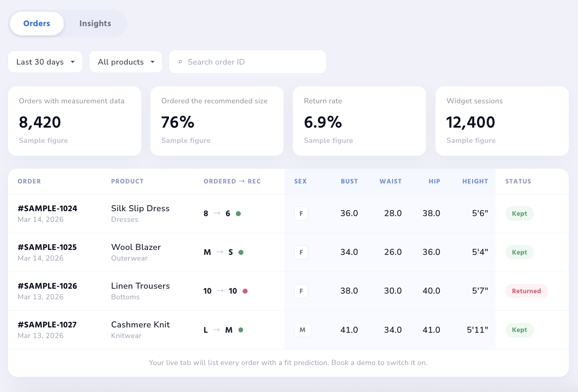Click the search magnifier icon
The width and height of the screenshot is (578, 392).
coord(180,62)
